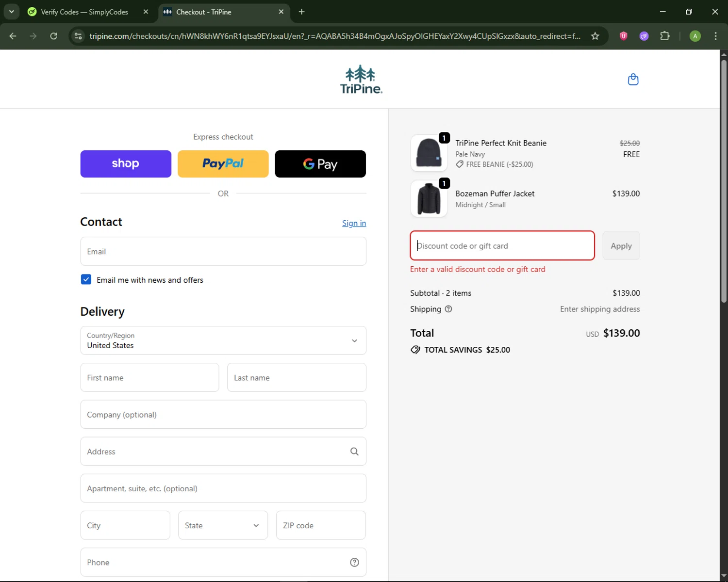
Task: Expand the State dropdown
Action: click(x=223, y=525)
